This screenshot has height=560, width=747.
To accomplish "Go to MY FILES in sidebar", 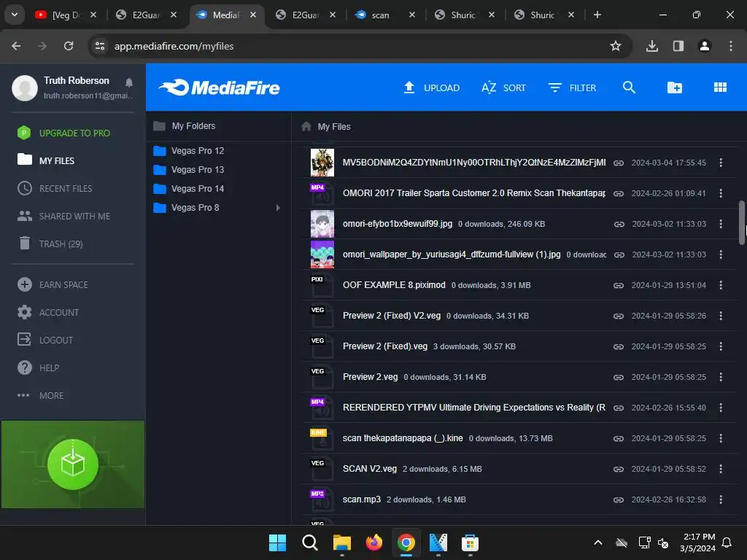I will point(46,160).
